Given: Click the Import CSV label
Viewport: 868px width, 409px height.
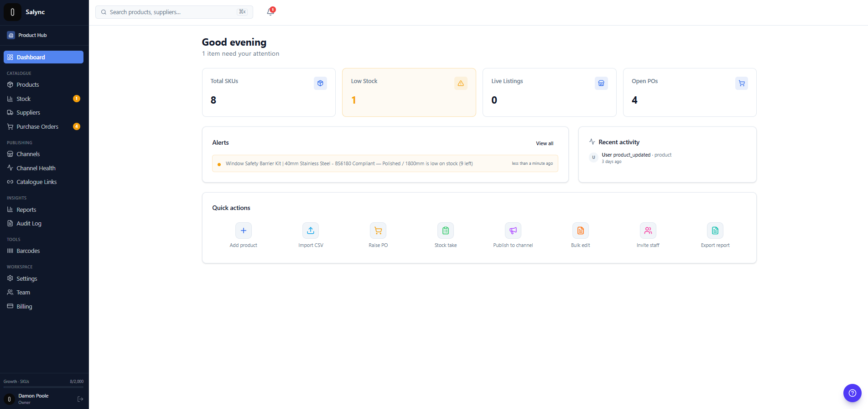Looking at the screenshot, I should (x=311, y=245).
